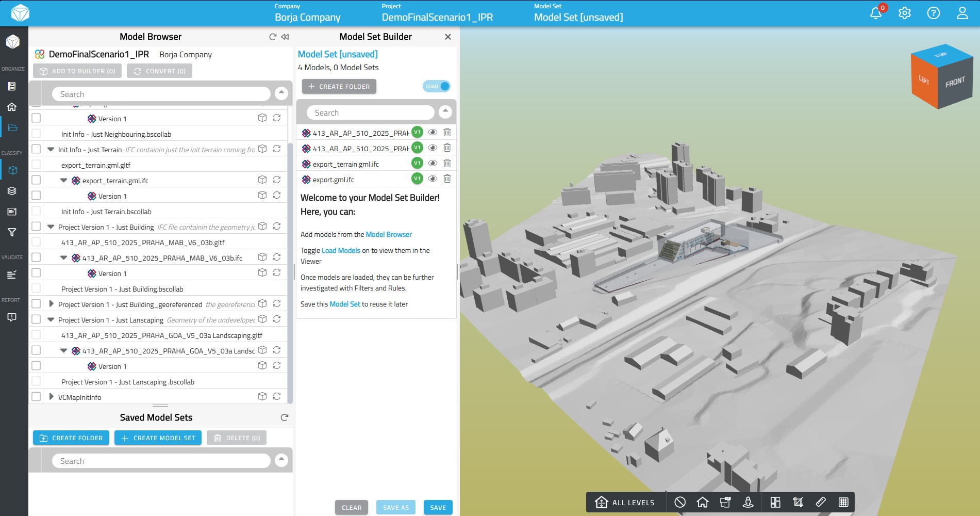Click the Model Set Builder search field

370,112
